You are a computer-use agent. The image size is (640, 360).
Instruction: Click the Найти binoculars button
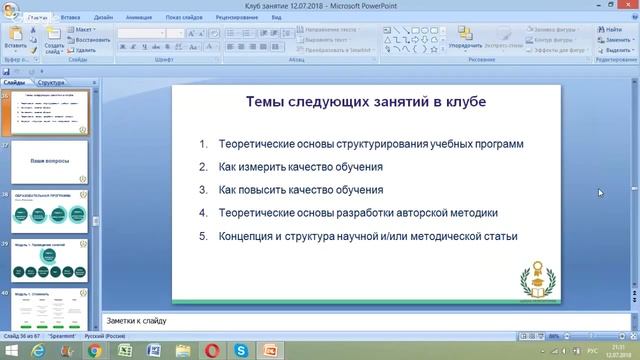tap(609, 29)
